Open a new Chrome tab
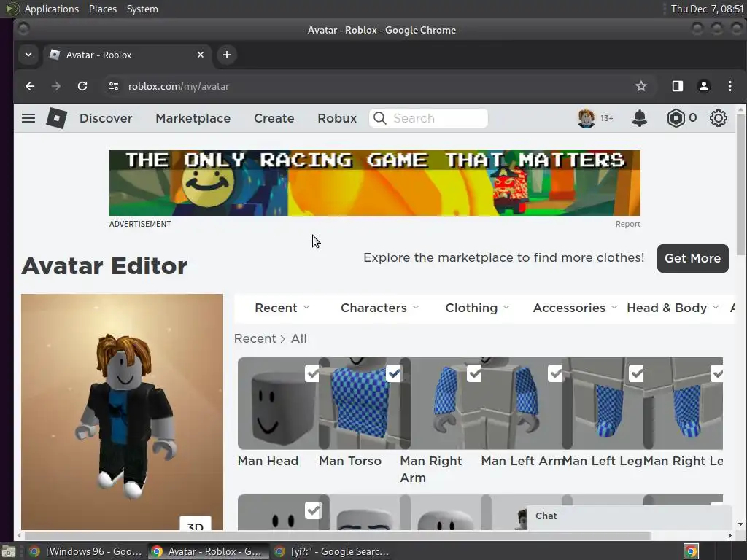The width and height of the screenshot is (747, 560). 227,55
